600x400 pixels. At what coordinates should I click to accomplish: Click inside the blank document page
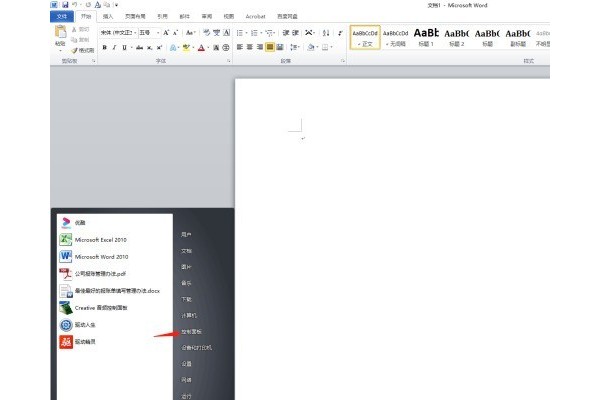coord(392,239)
